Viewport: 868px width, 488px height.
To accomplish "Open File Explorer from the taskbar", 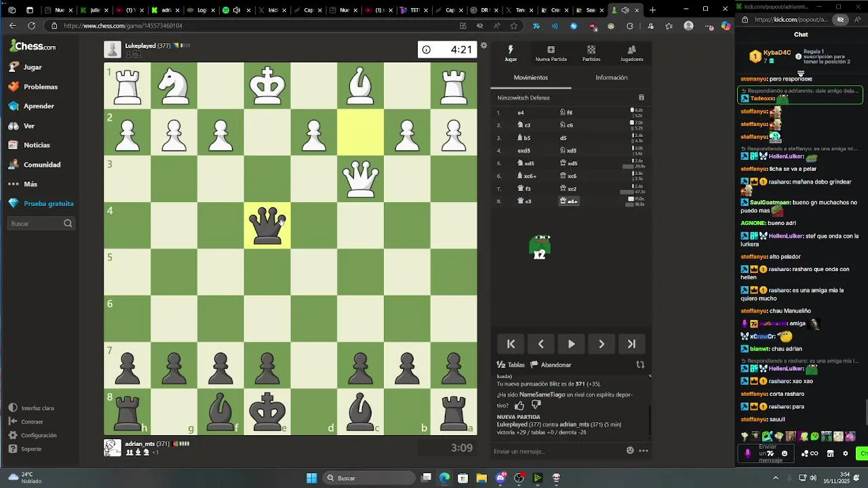I will click(x=481, y=478).
